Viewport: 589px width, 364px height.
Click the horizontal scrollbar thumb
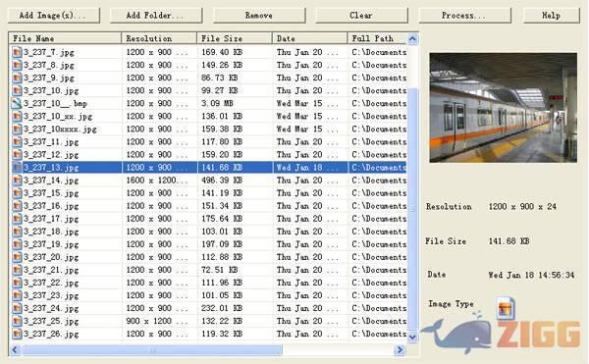point(152,349)
